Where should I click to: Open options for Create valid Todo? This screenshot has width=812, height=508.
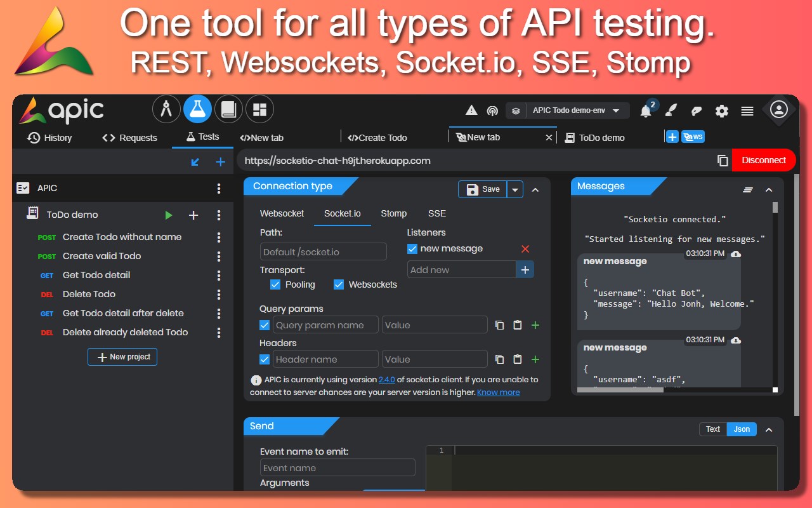(x=219, y=257)
